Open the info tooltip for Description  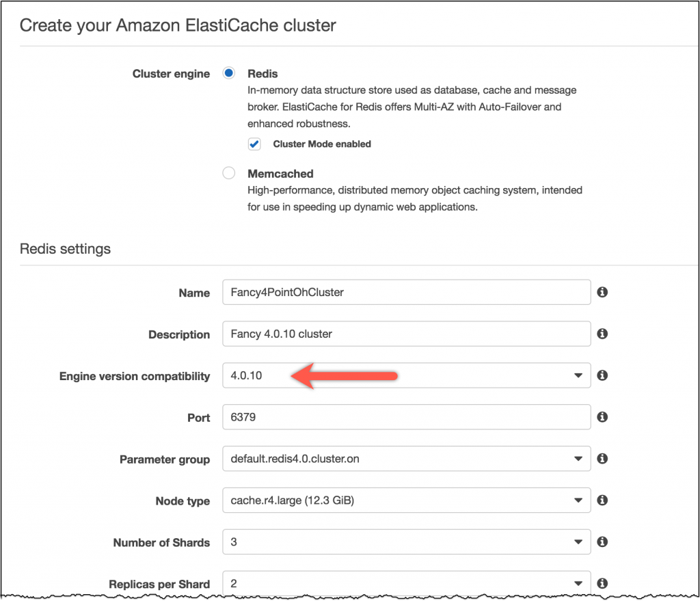[602, 334]
